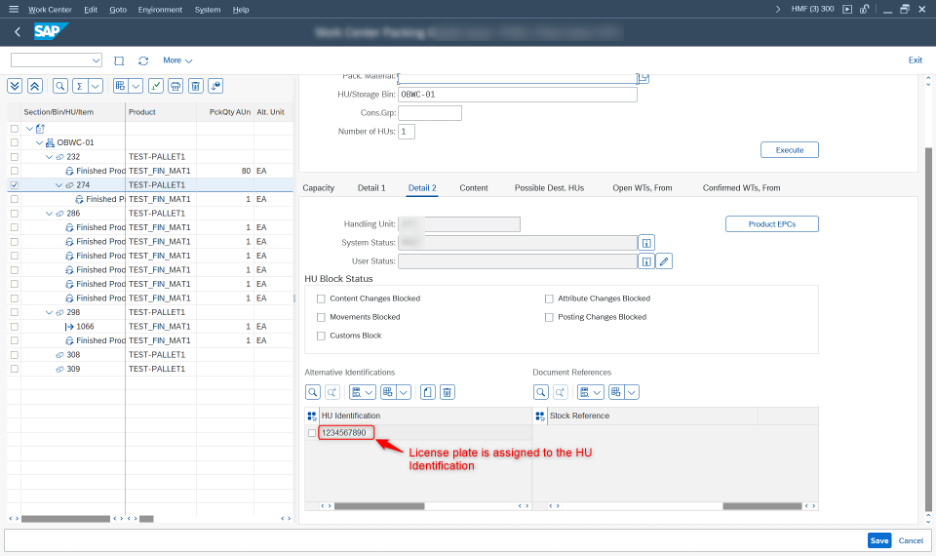Click the HU/Storage Bin input field
936x556 pixels.
518,94
